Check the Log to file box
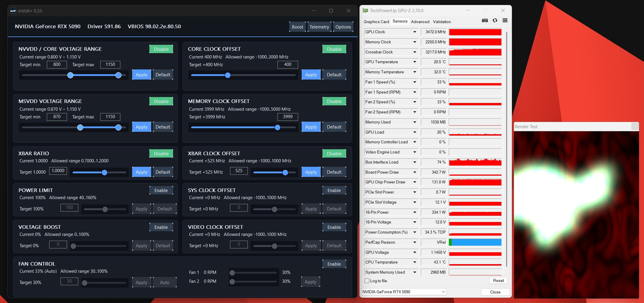Image resolution: width=644 pixels, height=303 pixels. pyautogui.click(x=367, y=281)
